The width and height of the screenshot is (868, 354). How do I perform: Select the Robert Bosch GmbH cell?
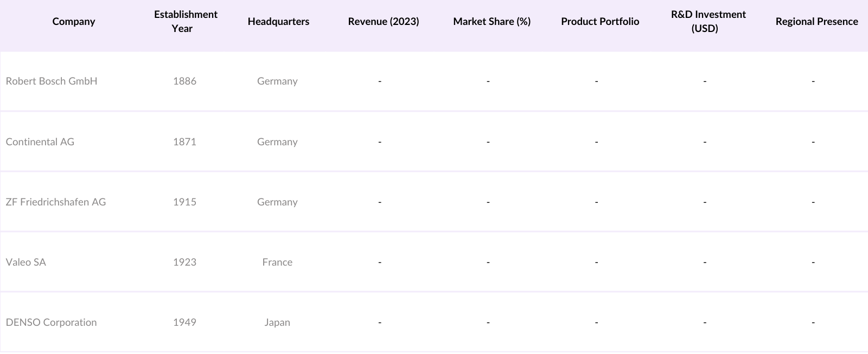point(52,81)
